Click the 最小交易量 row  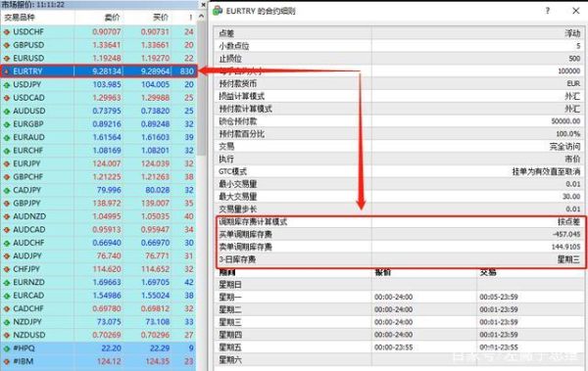(399, 184)
